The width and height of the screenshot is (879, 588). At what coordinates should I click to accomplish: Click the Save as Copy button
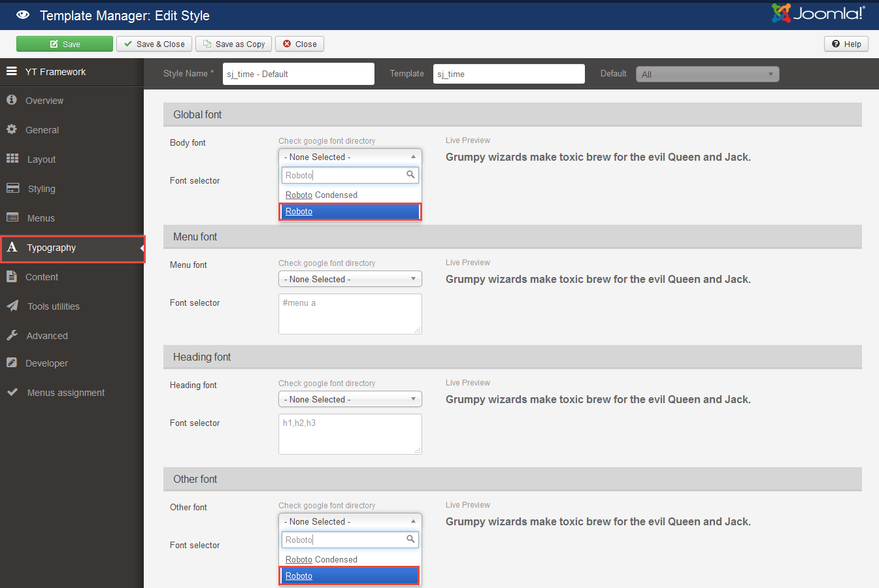(x=233, y=44)
